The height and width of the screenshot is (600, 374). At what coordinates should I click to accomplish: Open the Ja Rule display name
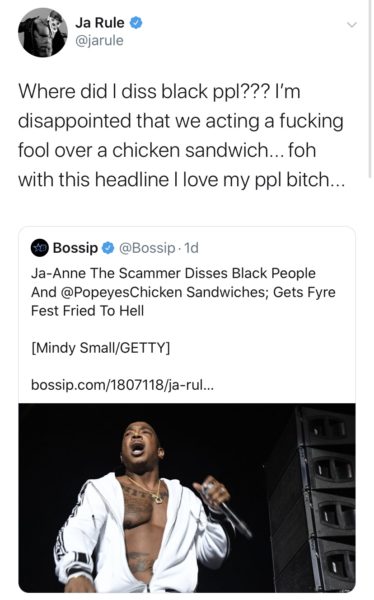pos(100,23)
